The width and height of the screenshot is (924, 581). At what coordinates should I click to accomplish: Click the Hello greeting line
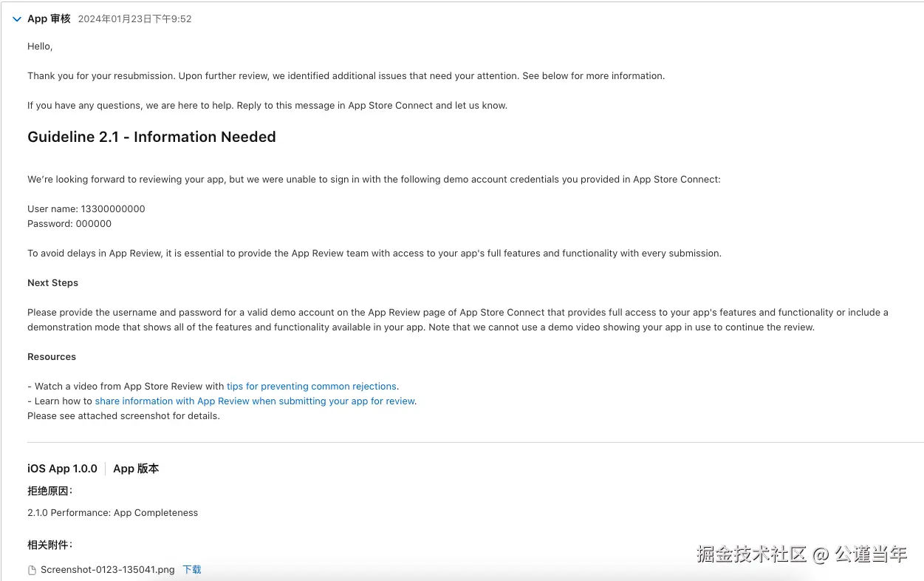click(40, 46)
